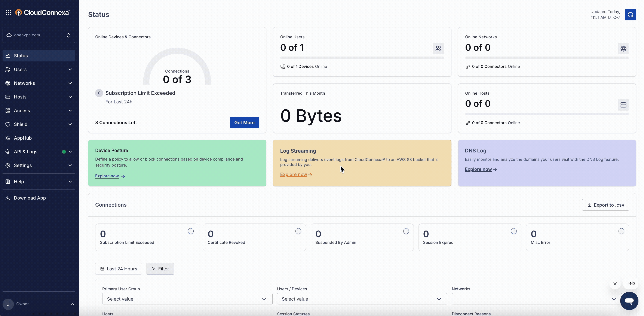Open the Primary User Group dropdown

(187, 299)
